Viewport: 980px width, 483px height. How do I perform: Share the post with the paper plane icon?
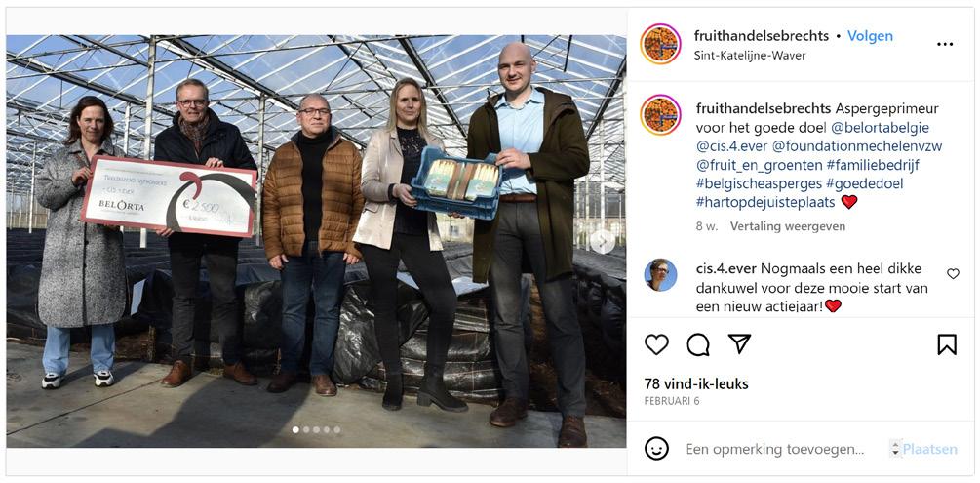[x=739, y=343]
